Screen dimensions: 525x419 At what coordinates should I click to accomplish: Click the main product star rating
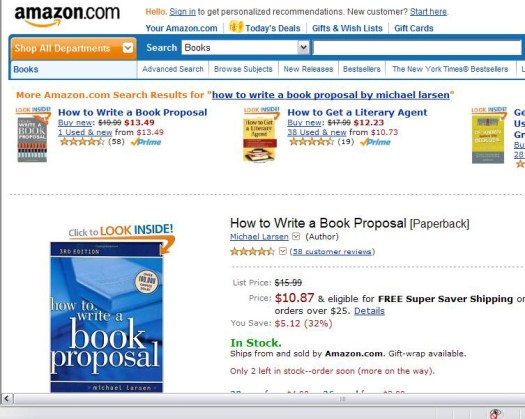(252, 251)
